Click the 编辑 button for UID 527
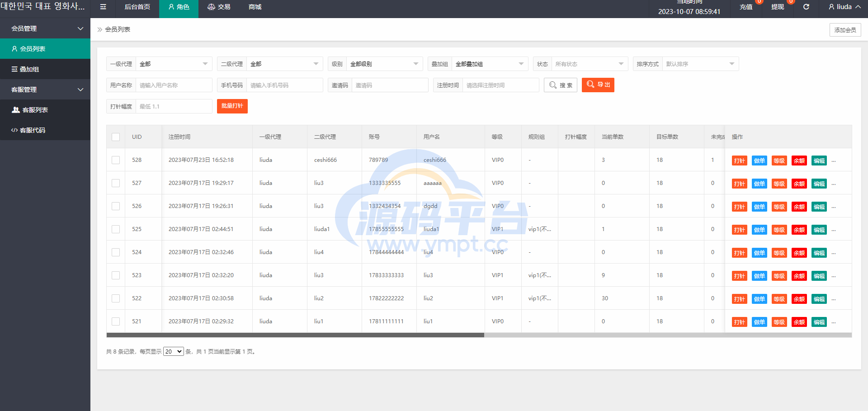 coord(819,184)
